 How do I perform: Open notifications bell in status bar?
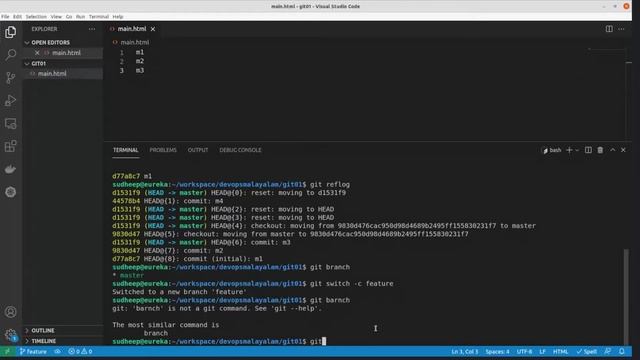pyautogui.click(x=621, y=352)
